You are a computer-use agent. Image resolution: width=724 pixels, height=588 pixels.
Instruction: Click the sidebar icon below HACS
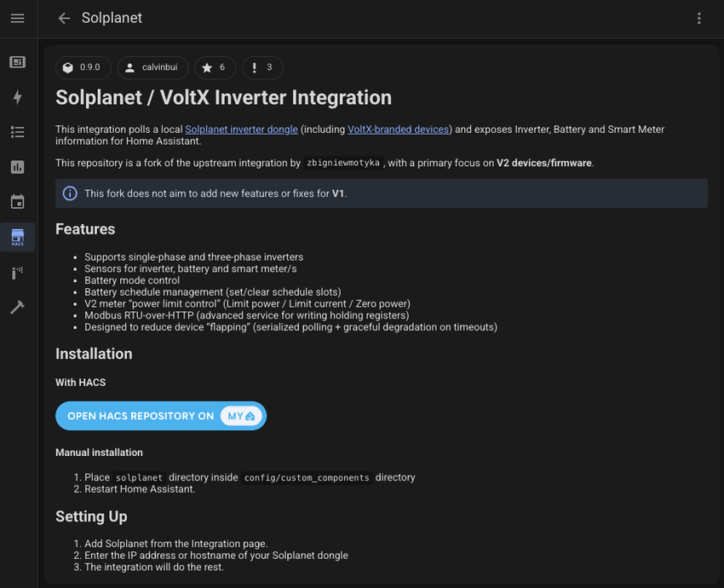click(x=18, y=272)
